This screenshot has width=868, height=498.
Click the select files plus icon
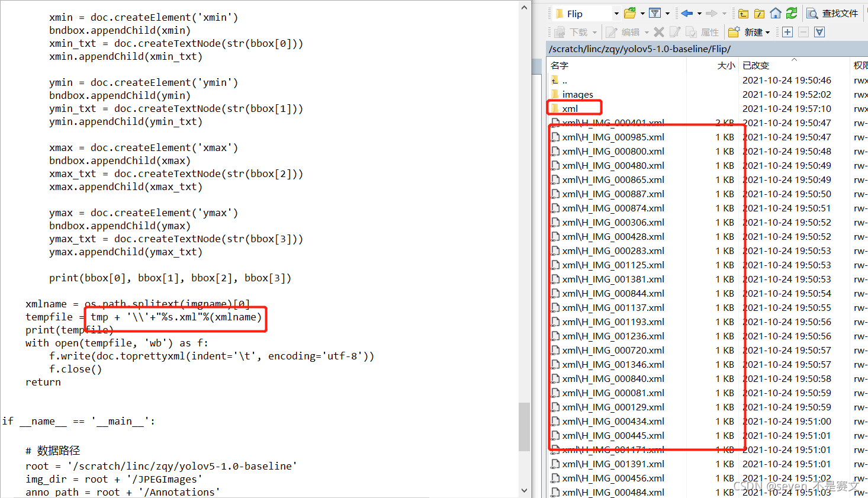pos(787,32)
